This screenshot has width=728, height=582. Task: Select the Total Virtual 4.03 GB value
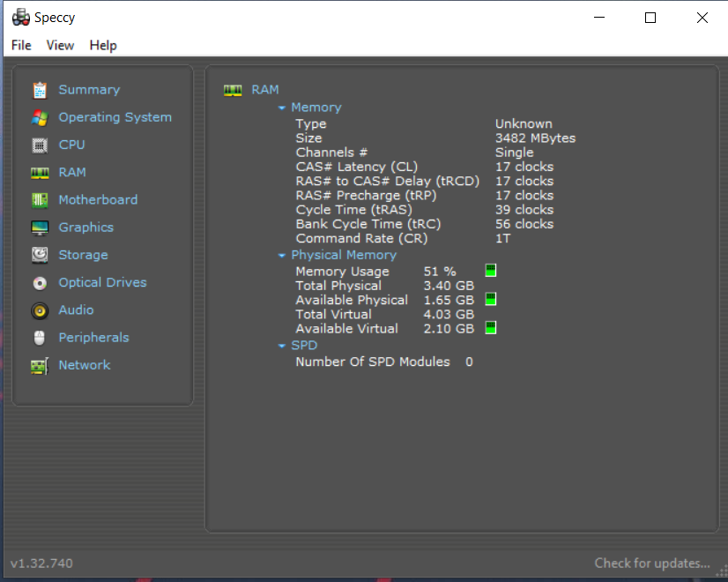point(449,315)
